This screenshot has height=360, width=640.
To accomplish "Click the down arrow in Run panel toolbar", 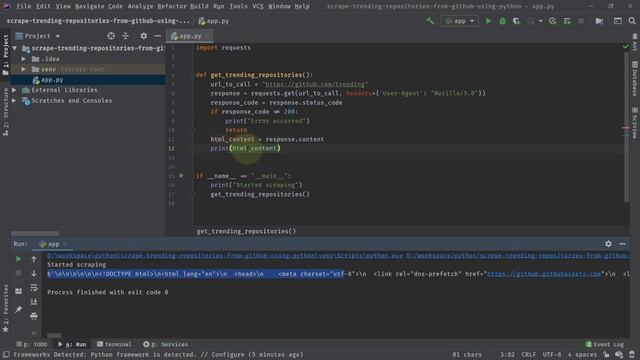I will tap(34, 273).
